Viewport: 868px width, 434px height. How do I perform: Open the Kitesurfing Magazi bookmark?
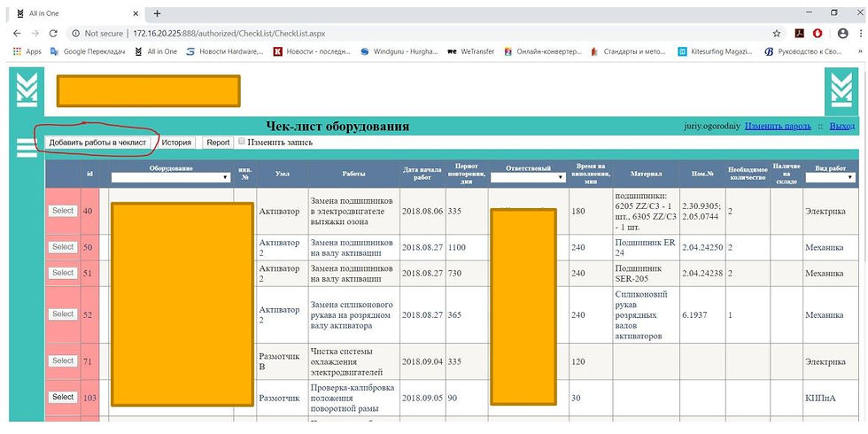[x=717, y=51]
